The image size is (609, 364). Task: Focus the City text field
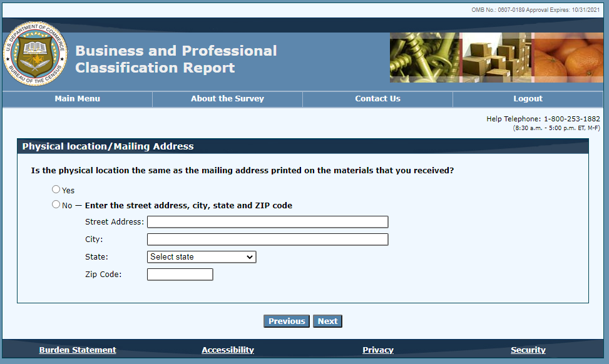pos(267,240)
